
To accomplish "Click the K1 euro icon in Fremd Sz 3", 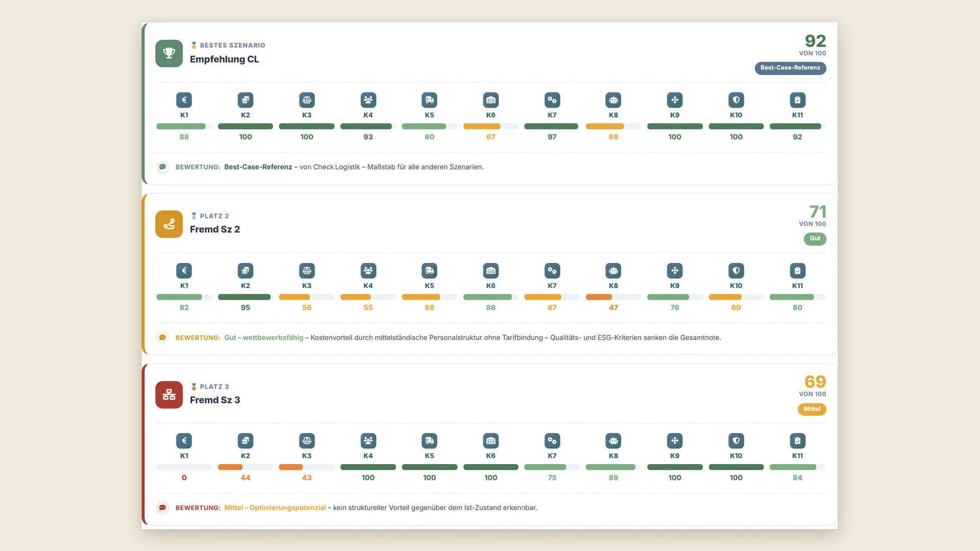I will coord(184,441).
